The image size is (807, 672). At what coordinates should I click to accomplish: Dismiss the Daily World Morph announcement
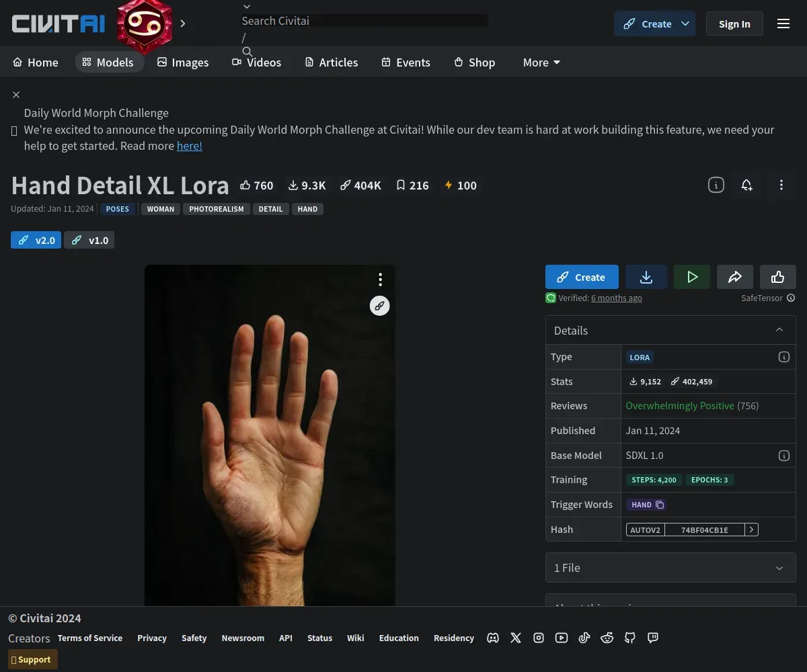coord(16,95)
